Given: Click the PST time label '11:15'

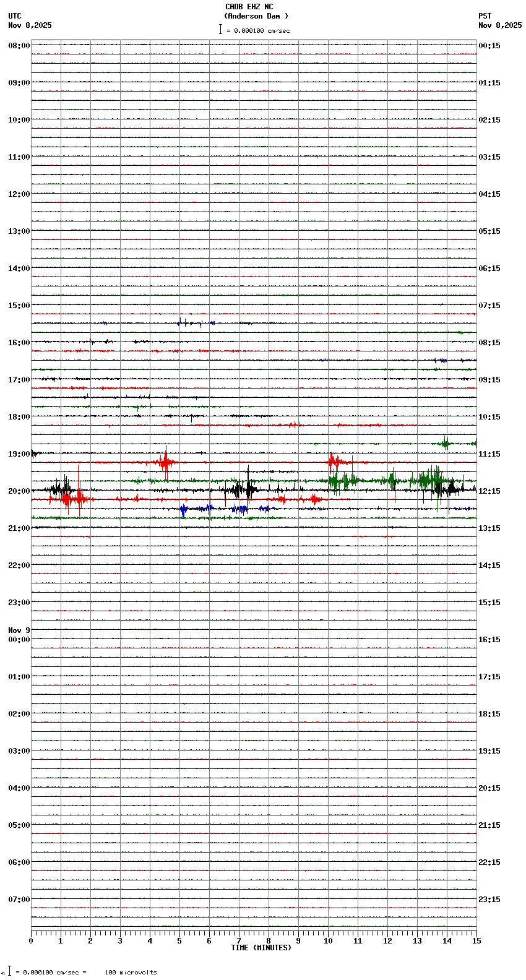Looking at the screenshot, I should (489, 454).
